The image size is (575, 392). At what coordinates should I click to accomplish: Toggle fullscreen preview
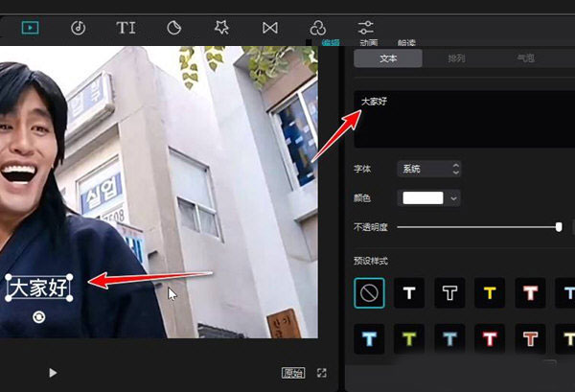pyautogui.click(x=322, y=373)
